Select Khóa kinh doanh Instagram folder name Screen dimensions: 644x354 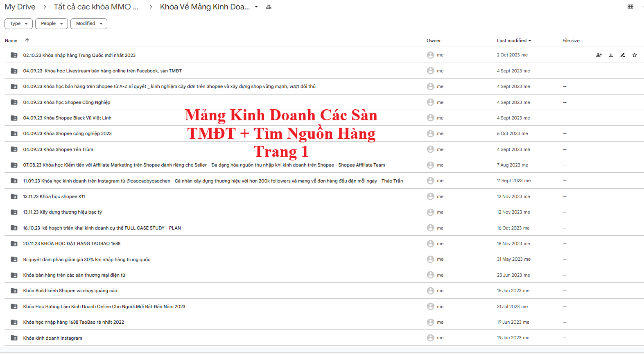pos(52,338)
